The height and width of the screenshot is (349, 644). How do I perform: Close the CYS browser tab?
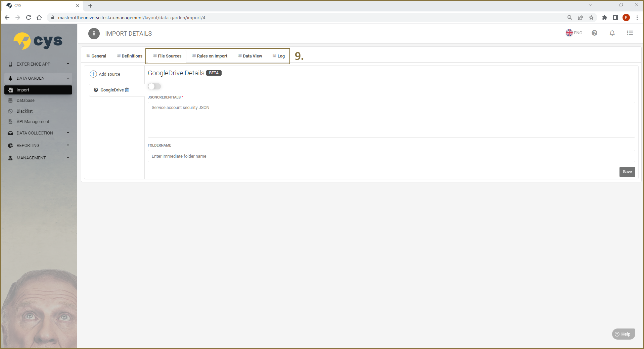(78, 6)
